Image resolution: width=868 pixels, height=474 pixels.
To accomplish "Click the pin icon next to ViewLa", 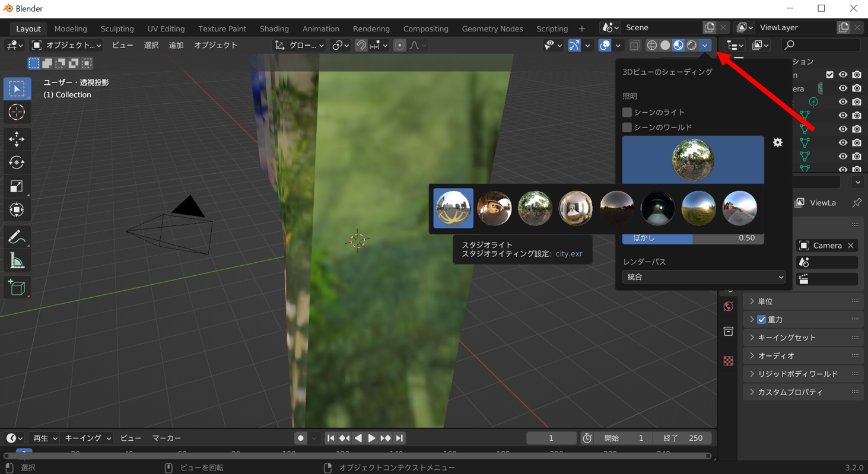I will click(857, 203).
